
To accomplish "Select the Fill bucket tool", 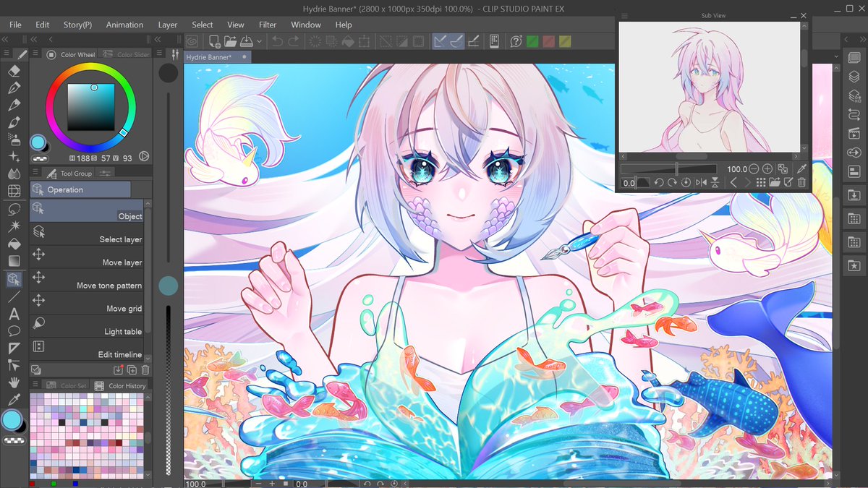I will click(14, 244).
